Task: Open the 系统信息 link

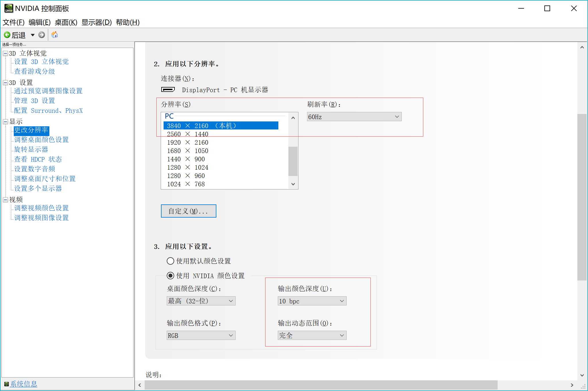Action: (x=24, y=384)
